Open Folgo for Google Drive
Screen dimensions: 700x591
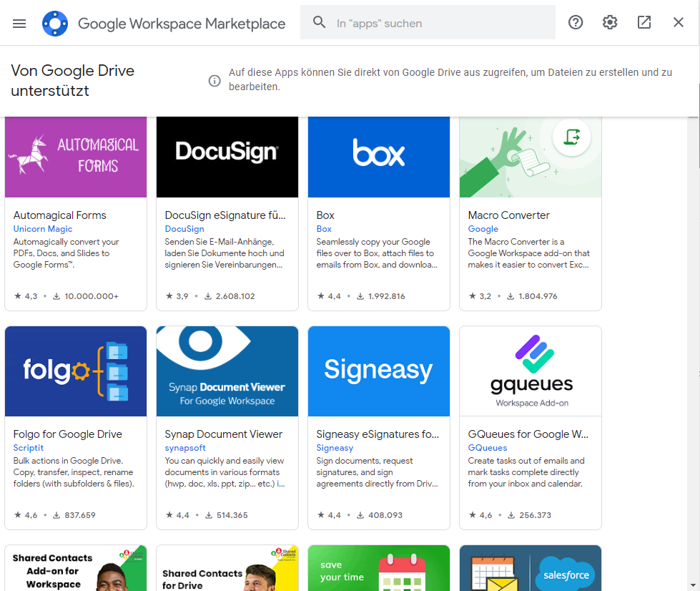(67, 434)
